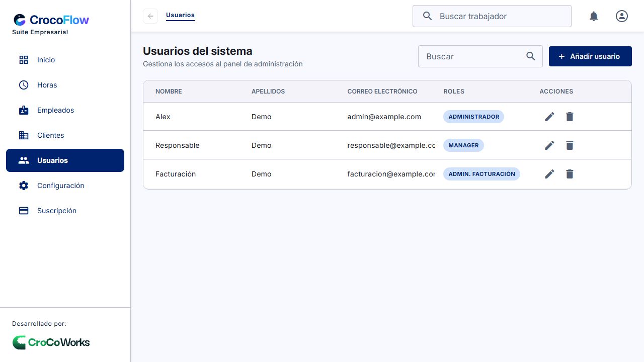Click the APELLIDOS column header
Viewport: 644px width, 362px height.
click(x=268, y=92)
